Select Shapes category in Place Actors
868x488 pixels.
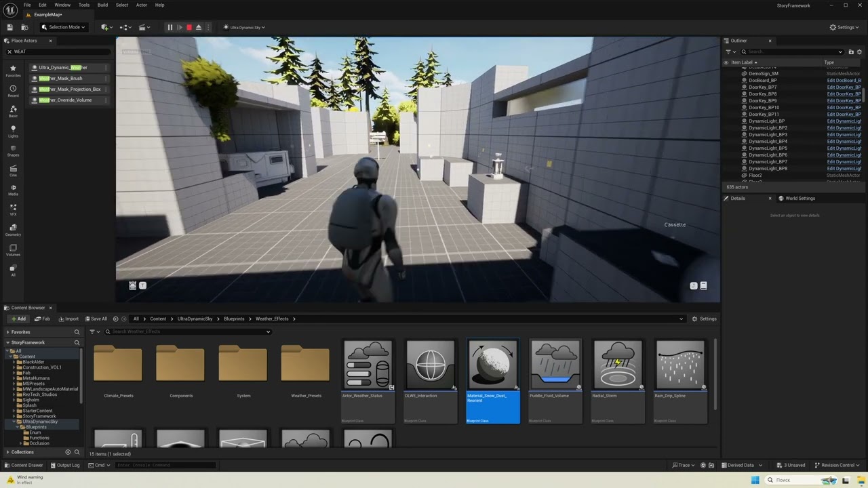13,150
